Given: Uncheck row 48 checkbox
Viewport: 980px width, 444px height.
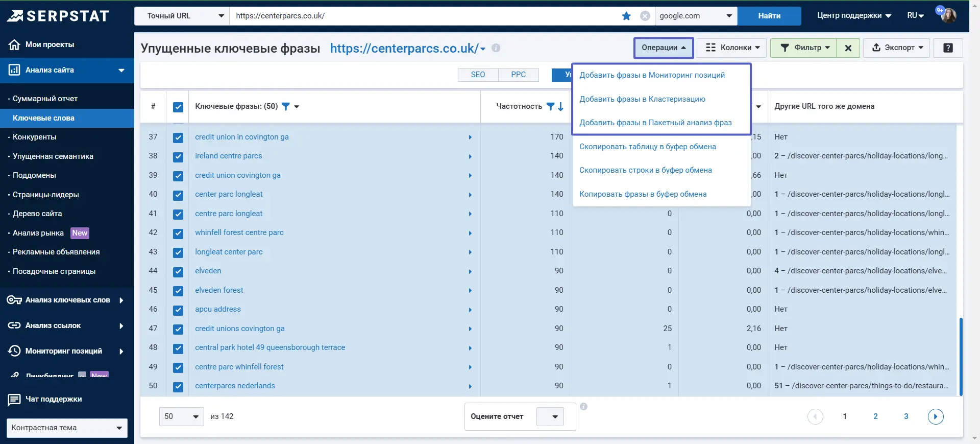Looking at the screenshot, I should coord(178,348).
